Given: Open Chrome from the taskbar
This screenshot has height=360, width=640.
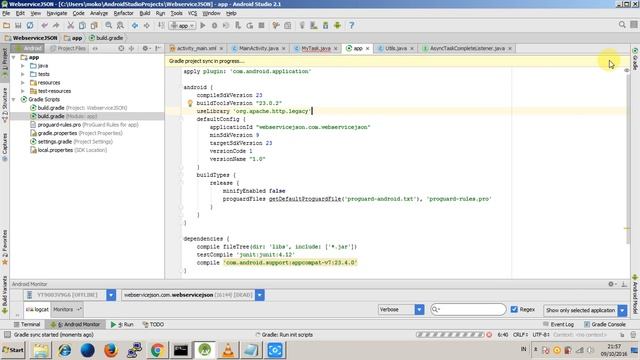Looking at the screenshot, I should click(158, 350).
